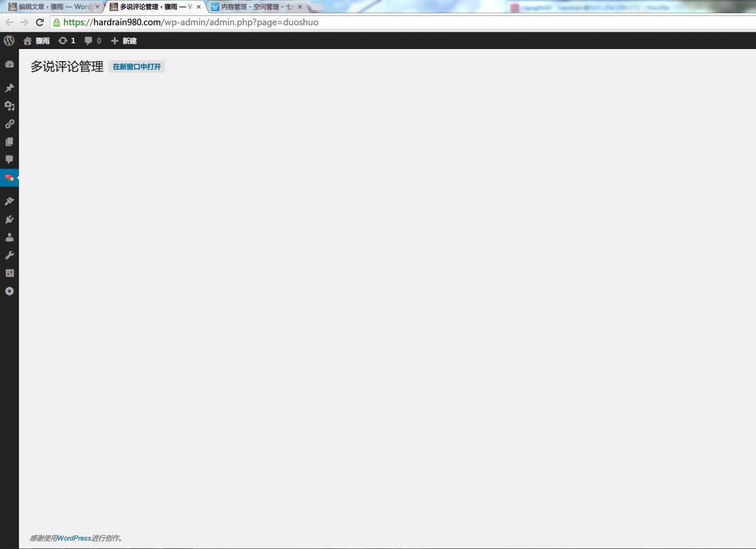Open the Dashboard sidebar icon
756x549 pixels.
(9, 64)
